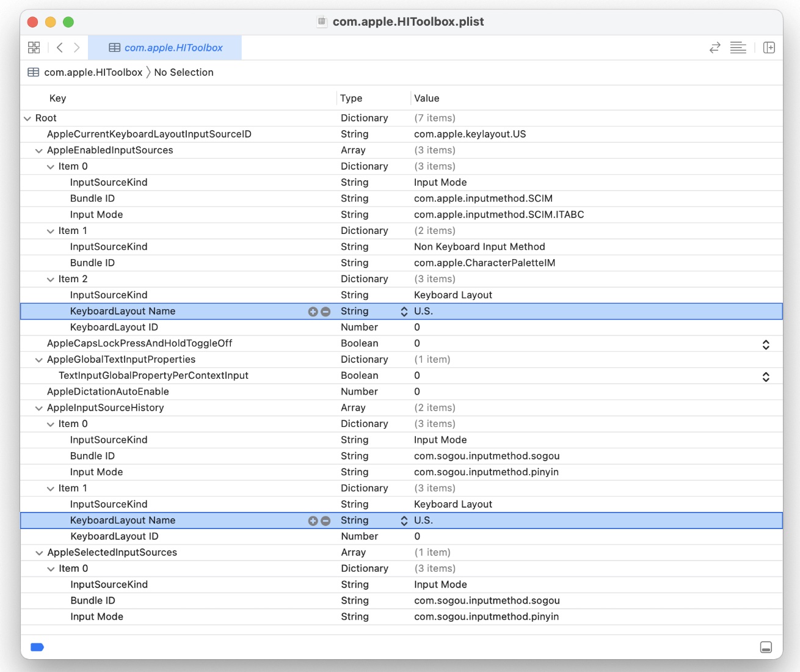
Task: Click the com.apple.keylayout.US value
Action: (470, 134)
